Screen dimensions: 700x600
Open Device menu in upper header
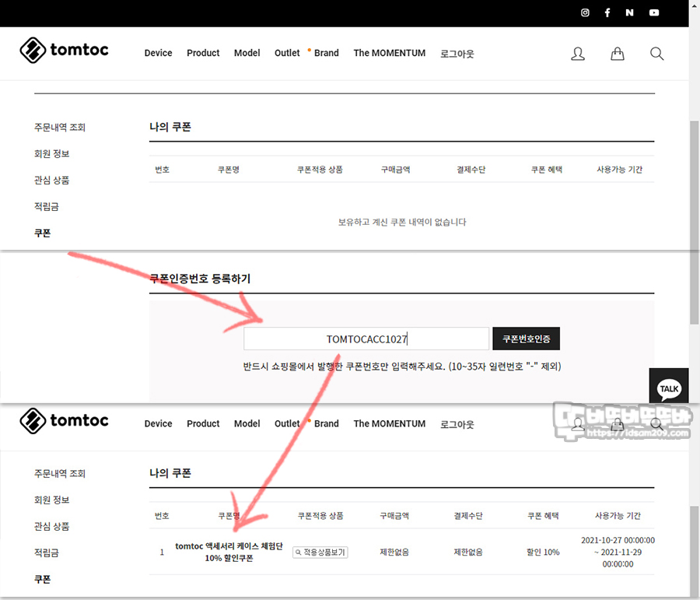point(158,53)
